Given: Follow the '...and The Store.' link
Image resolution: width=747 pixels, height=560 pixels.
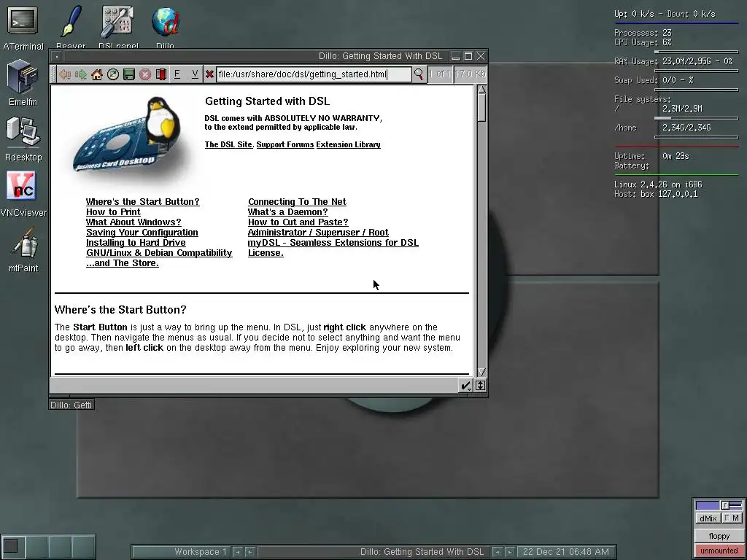Looking at the screenshot, I should [123, 263].
